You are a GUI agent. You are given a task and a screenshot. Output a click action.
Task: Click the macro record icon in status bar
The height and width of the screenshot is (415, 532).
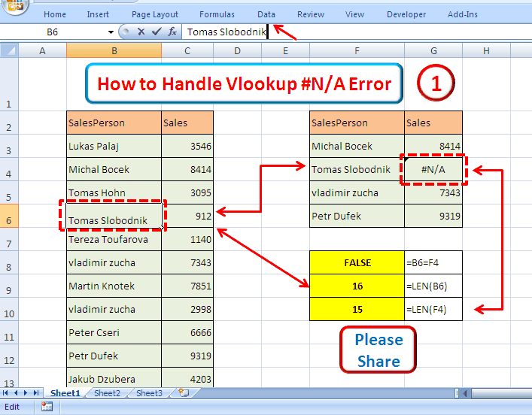[x=47, y=407]
